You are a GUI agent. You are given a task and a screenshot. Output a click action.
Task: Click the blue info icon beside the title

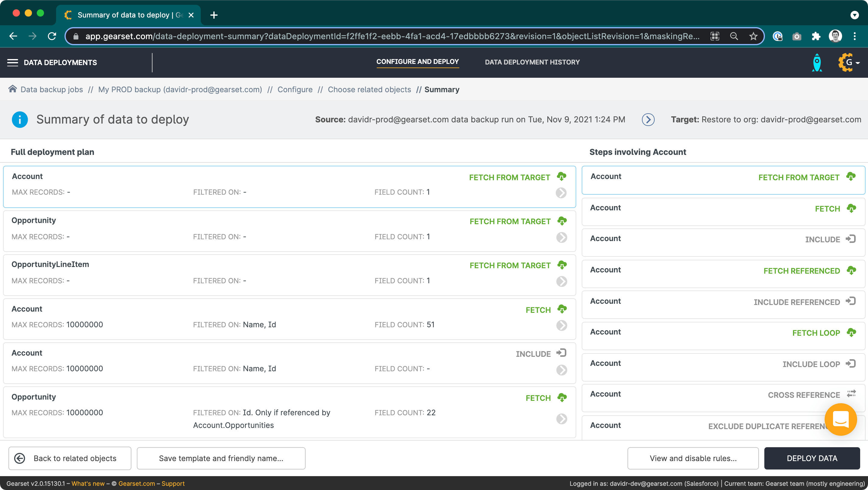pos(20,120)
